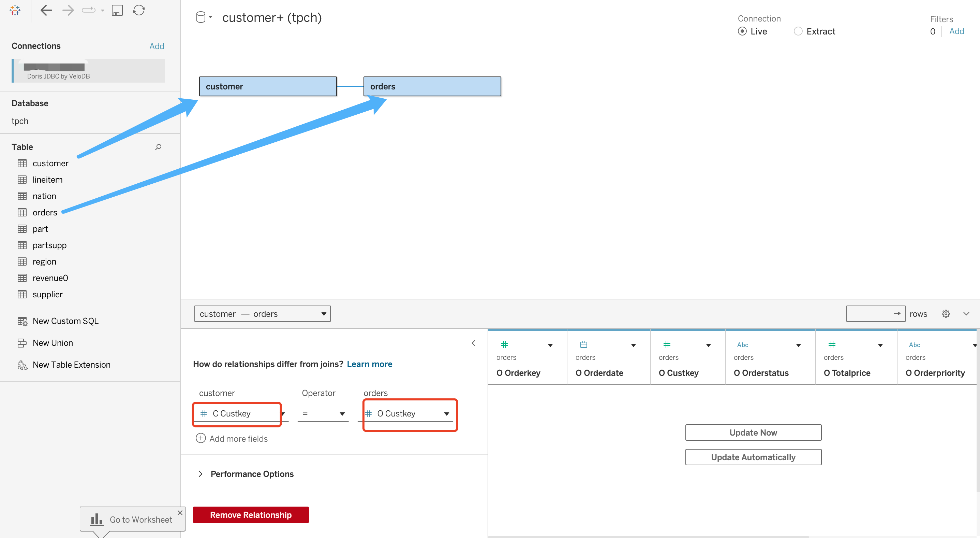The width and height of the screenshot is (980, 538).
Task: Click the Remove Relationship button
Action: [251, 515]
